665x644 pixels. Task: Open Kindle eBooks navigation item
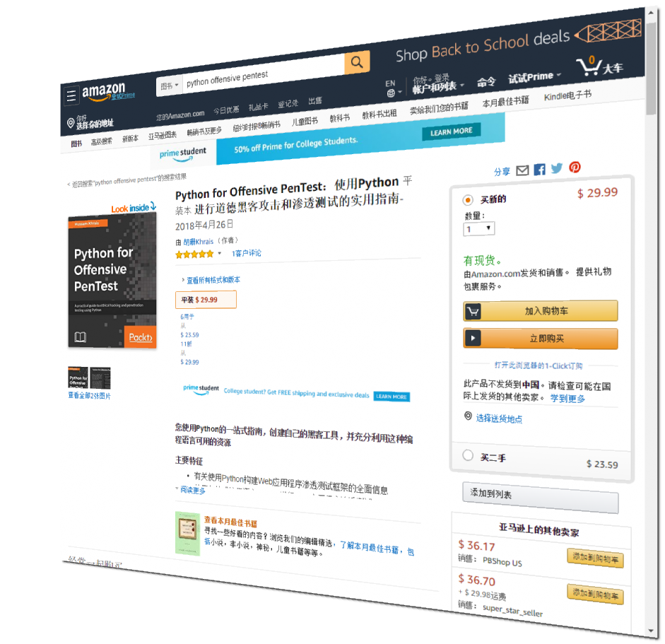tap(567, 96)
